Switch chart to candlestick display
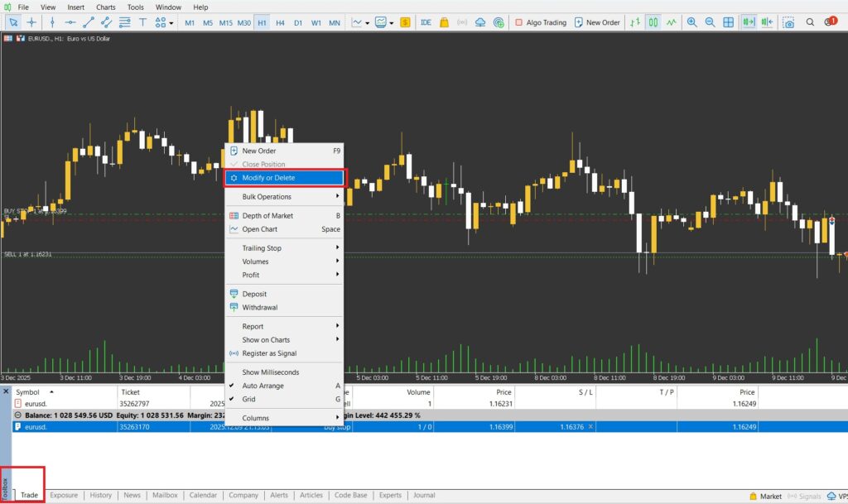Image resolution: width=848 pixels, height=504 pixels. point(653,22)
